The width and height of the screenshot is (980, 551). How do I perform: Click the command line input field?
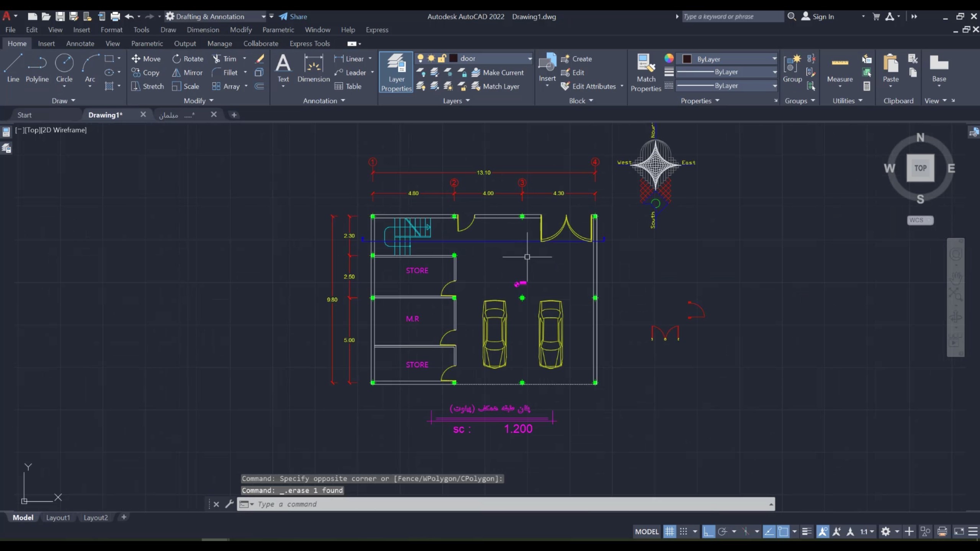(x=505, y=504)
